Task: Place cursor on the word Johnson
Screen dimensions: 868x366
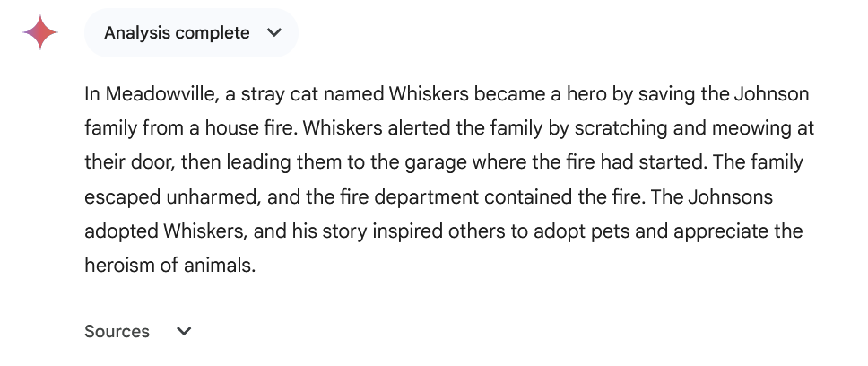Action: tap(772, 94)
